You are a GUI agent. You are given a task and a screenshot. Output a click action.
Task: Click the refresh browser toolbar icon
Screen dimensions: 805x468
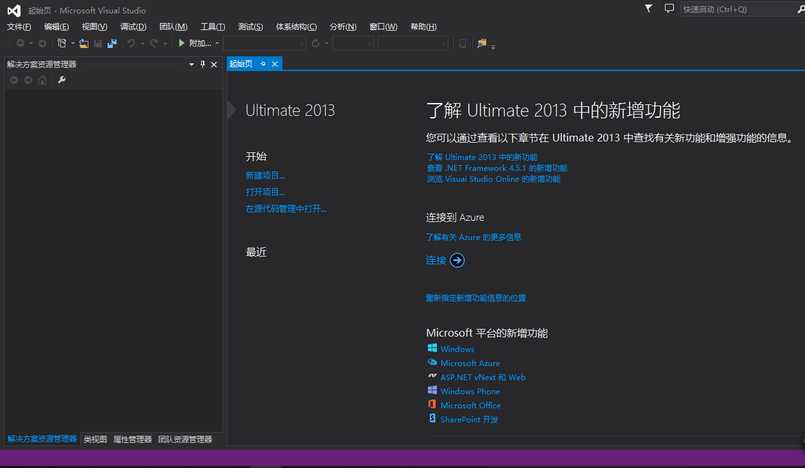315,44
